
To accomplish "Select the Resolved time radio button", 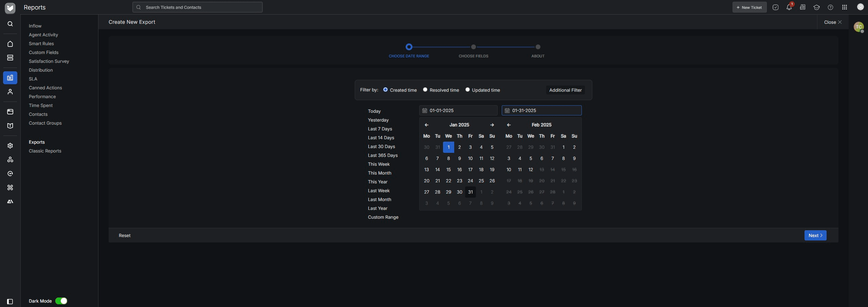I will point(425,90).
